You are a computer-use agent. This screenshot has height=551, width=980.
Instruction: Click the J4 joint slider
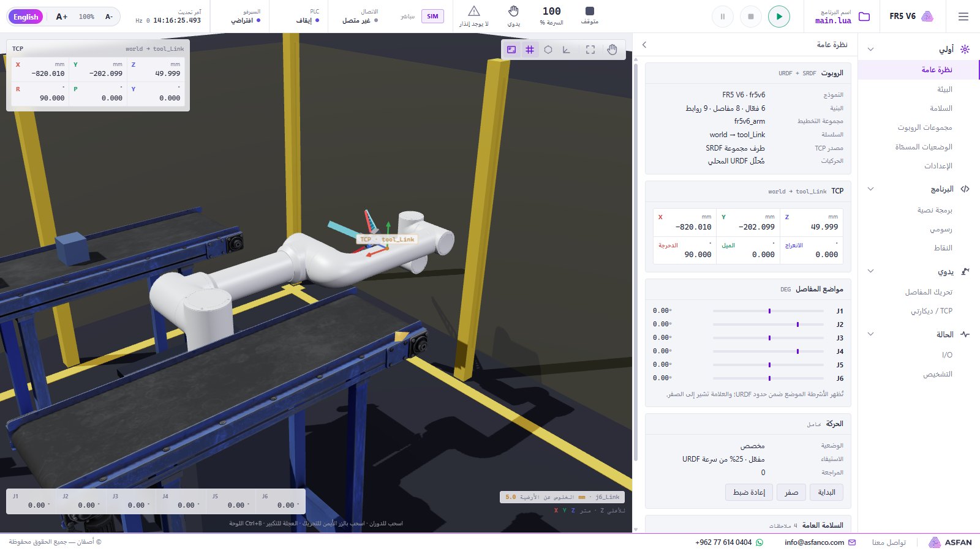point(768,351)
